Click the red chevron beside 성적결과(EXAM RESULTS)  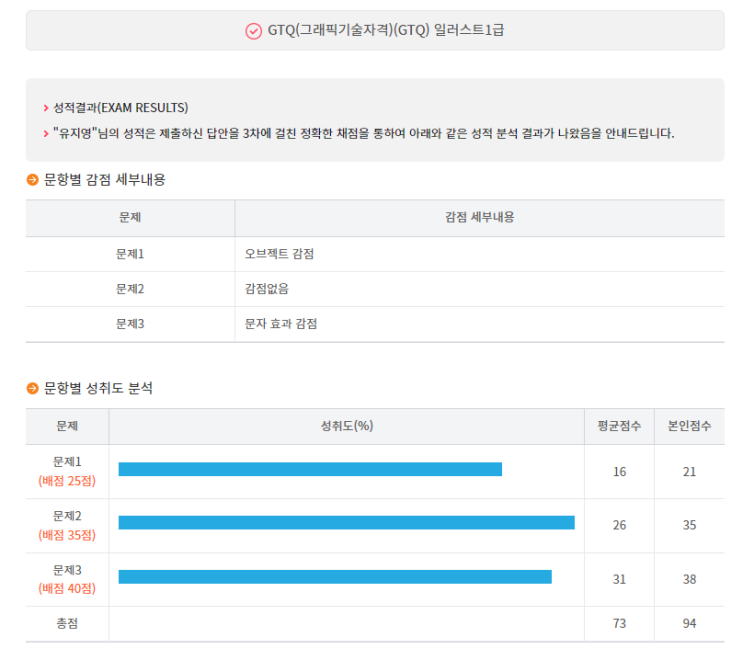pos(46,108)
